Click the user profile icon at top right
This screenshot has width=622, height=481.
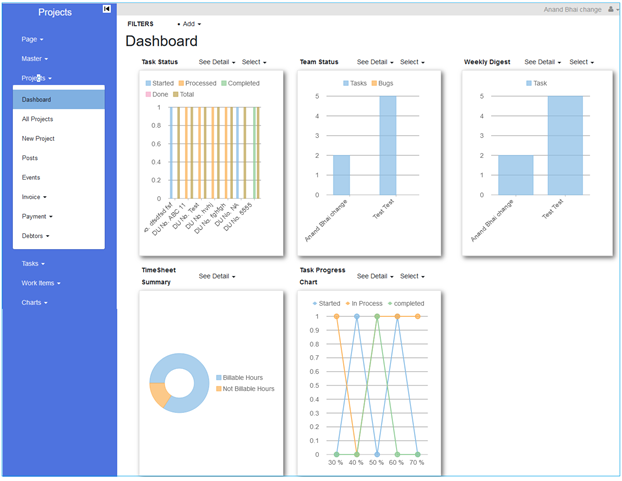point(611,9)
